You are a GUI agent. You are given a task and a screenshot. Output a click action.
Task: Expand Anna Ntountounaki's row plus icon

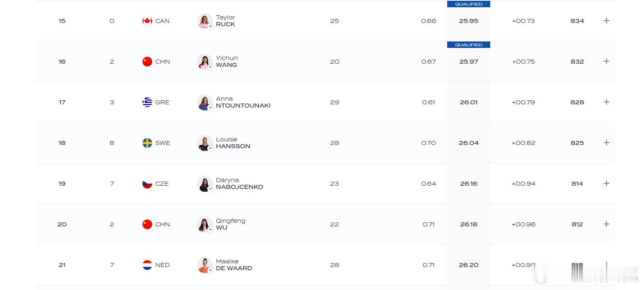(607, 102)
